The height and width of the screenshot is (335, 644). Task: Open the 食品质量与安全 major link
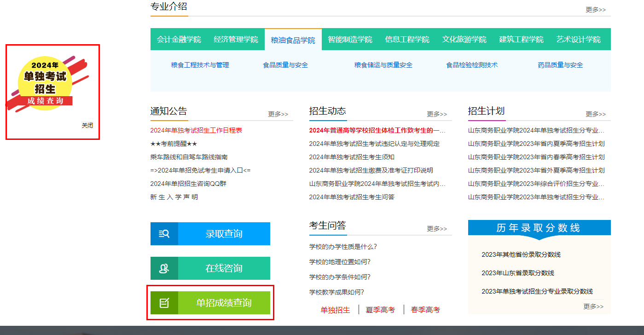point(285,65)
